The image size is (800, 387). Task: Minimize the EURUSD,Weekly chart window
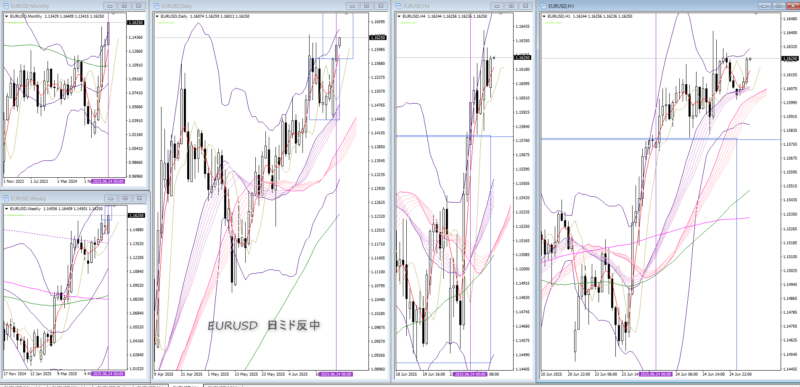(110, 198)
